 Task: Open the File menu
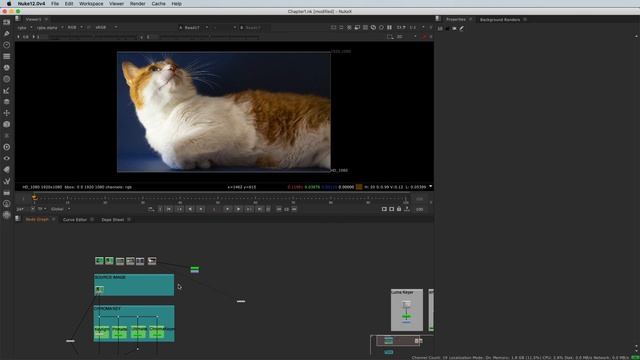pyautogui.click(x=55, y=4)
